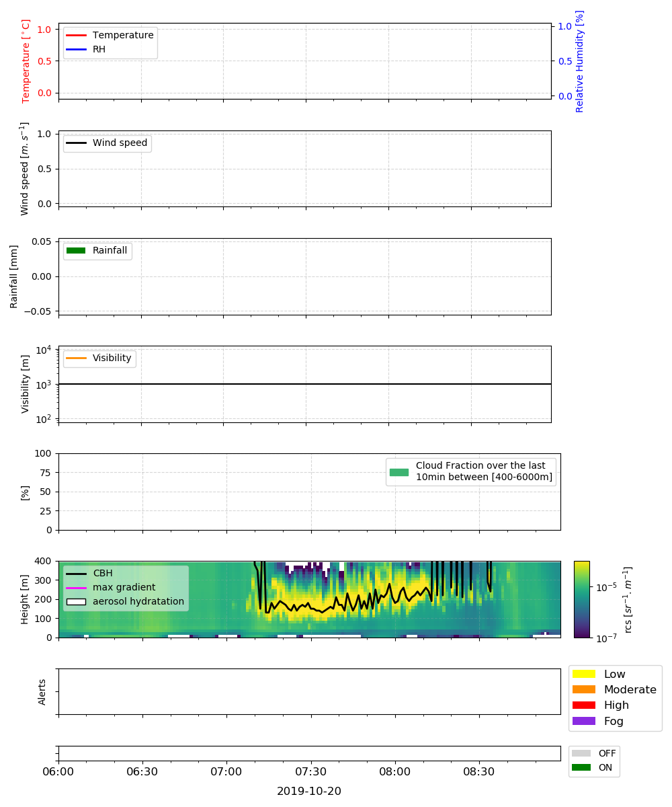Click the black Wind speed legend line
This screenshot has height=807, width=672.
point(76,143)
